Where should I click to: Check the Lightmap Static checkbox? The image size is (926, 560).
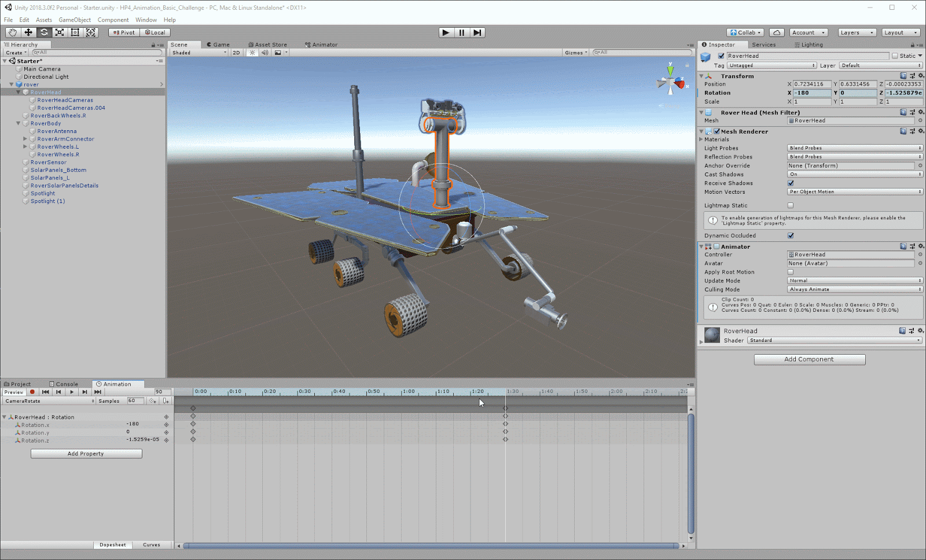tap(791, 205)
